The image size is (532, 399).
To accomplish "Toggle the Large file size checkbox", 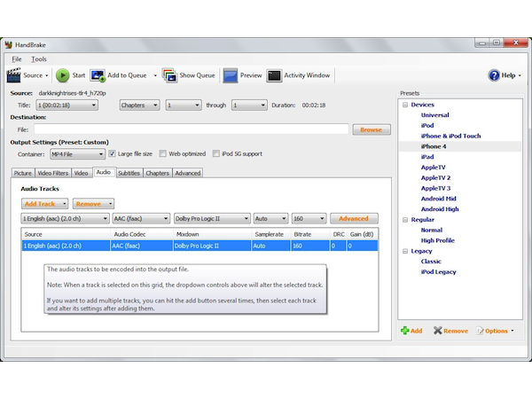I will (112, 153).
